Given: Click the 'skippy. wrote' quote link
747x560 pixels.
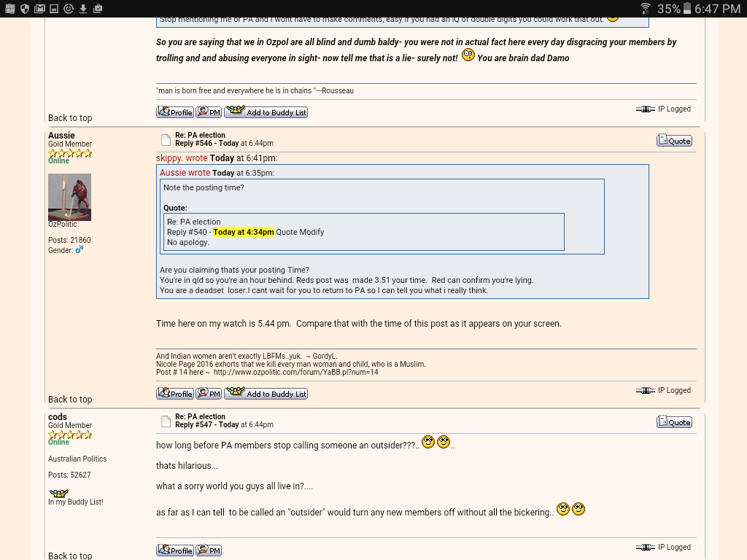Looking at the screenshot, I should click(182, 158).
